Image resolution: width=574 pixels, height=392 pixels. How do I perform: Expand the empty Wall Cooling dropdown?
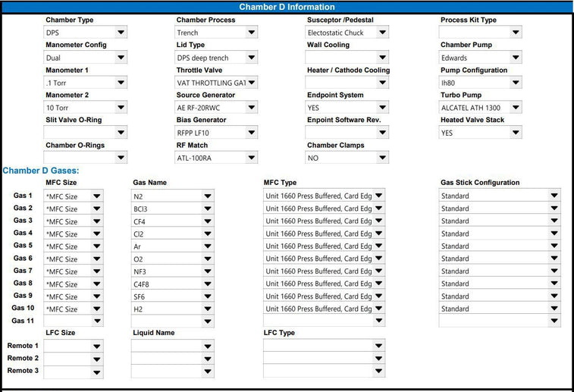click(x=347, y=58)
